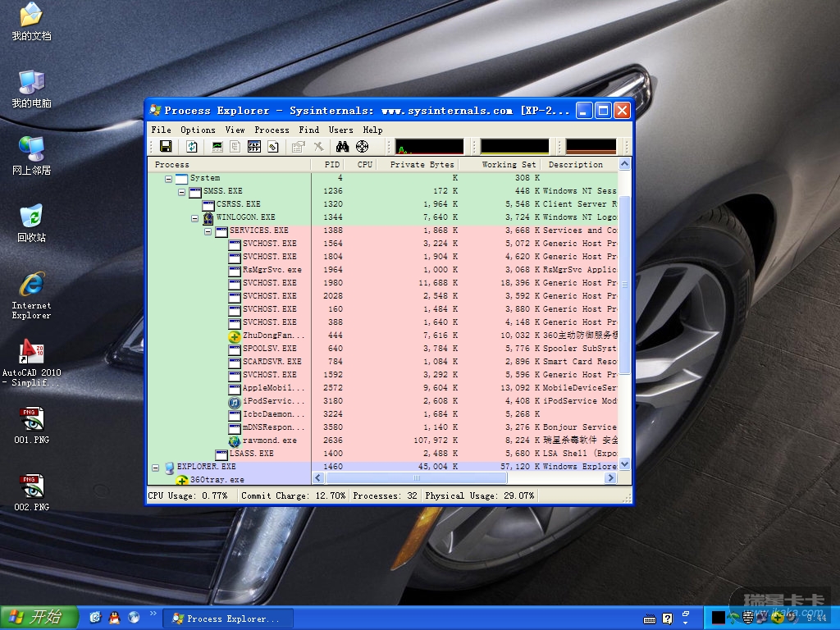Open System Information graph icon
This screenshot has width=840, height=630.
pyautogui.click(x=217, y=147)
